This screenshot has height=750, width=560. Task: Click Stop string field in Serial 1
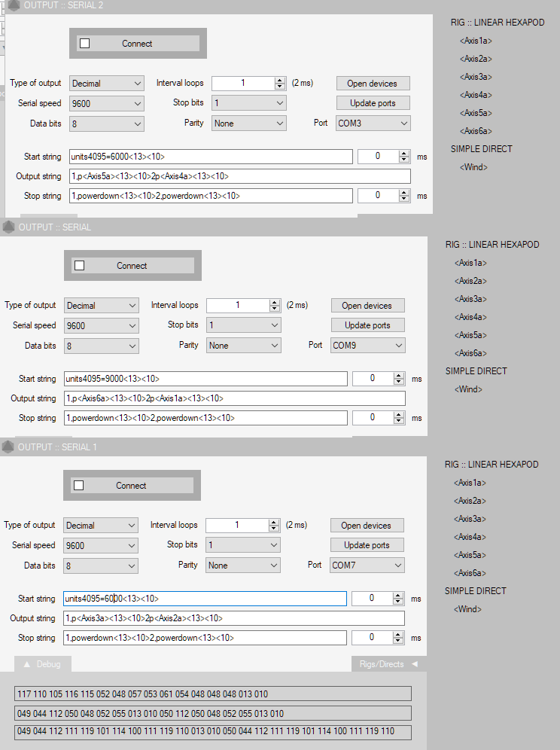[205, 638]
